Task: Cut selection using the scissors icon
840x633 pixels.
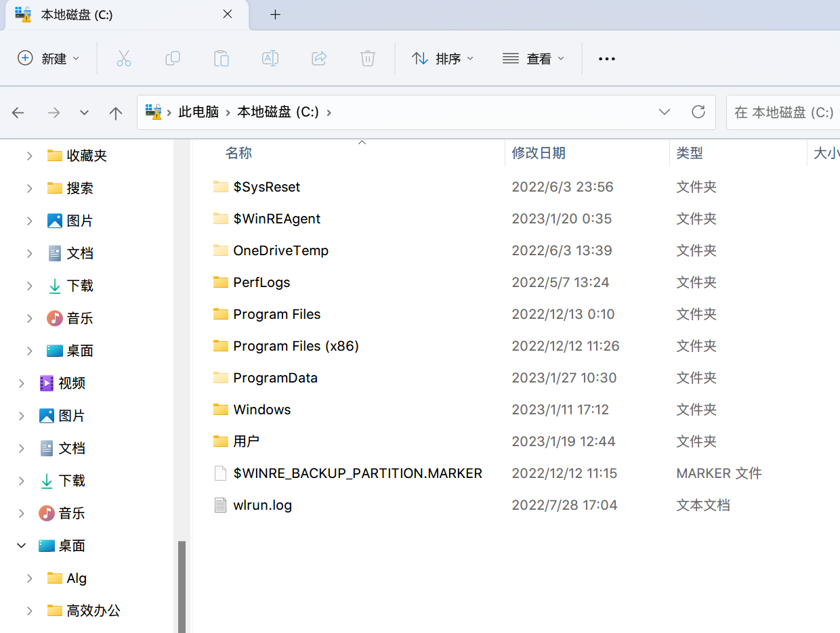Action: tap(124, 58)
